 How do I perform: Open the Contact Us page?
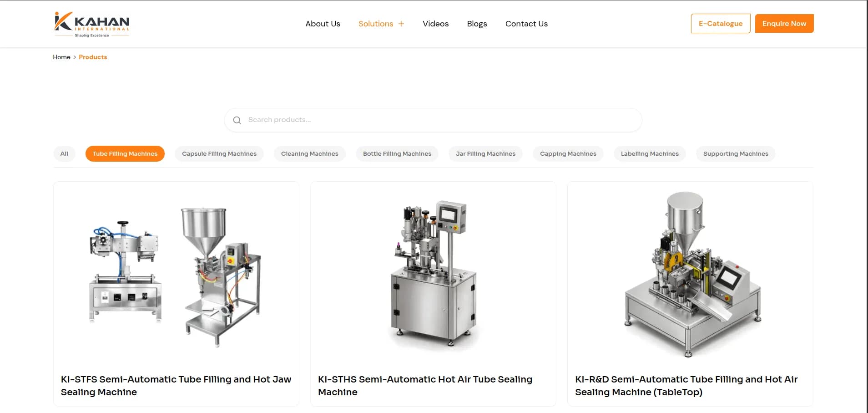pyautogui.click(x=526, y=24)
